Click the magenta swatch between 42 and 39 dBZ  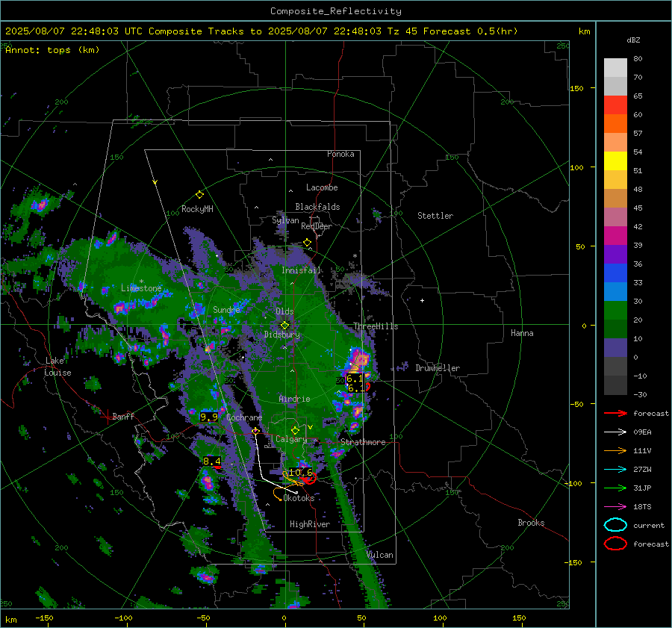(x=615, y=236)
